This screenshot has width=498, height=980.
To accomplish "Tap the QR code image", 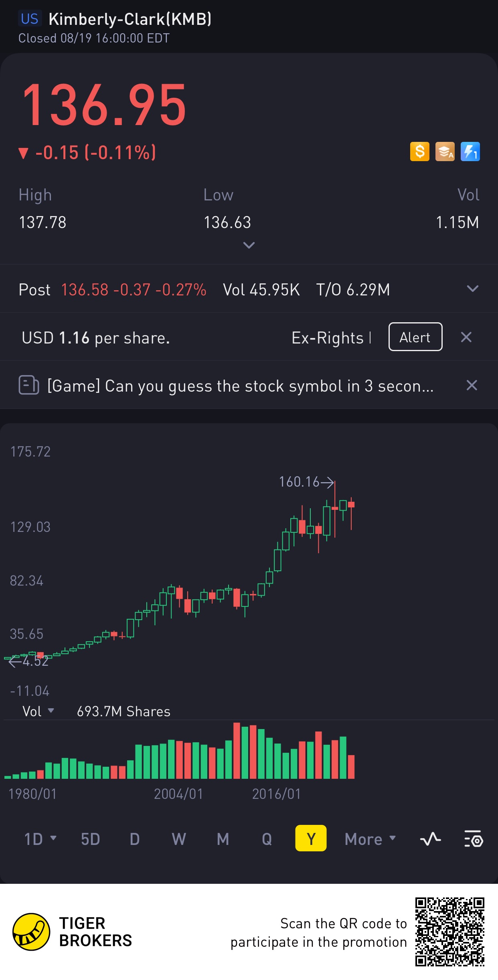I will (450, 932).
